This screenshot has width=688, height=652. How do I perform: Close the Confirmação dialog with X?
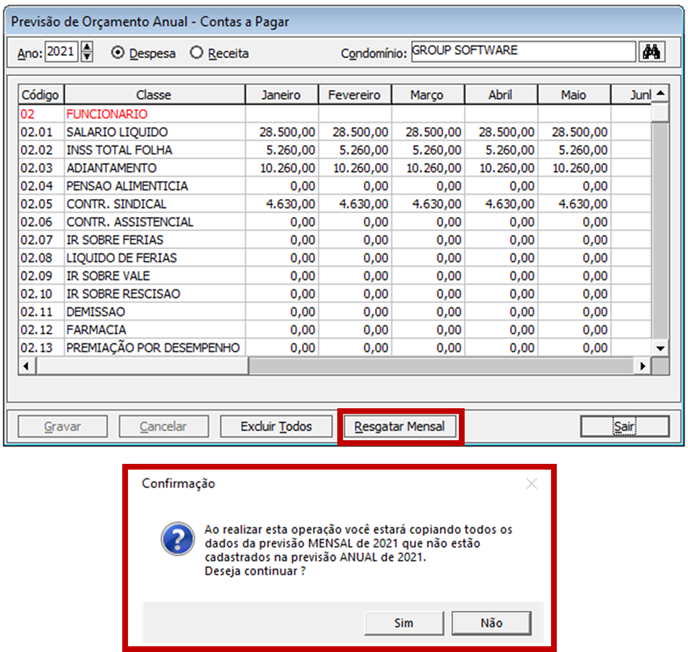click(531, 484)
